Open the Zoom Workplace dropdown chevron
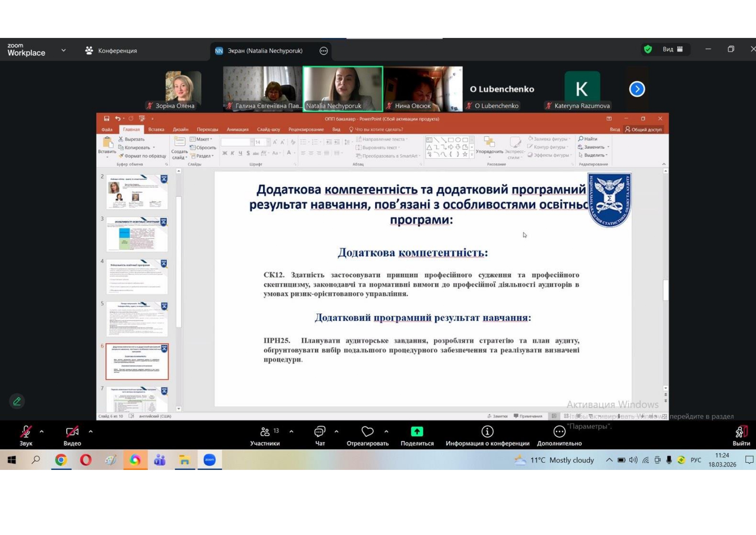The image size is (756, 535). click(x=64, y=50)
